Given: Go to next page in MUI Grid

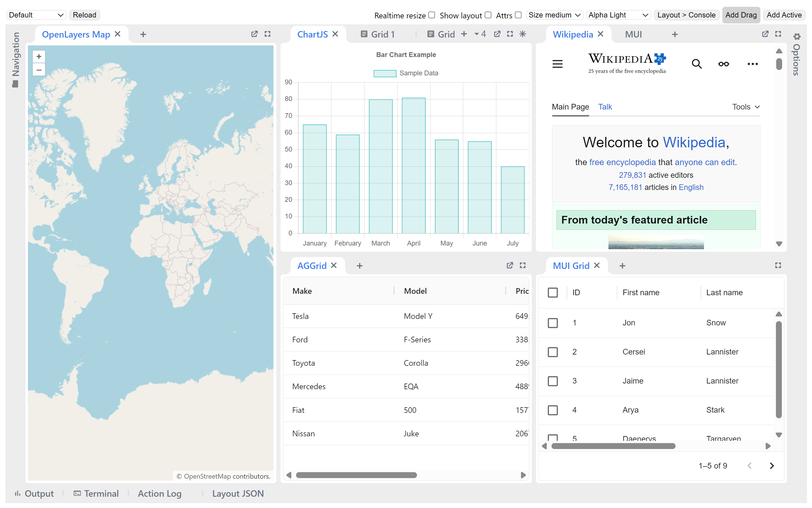Looking at the screenshot, I should [x=772, y=466].
